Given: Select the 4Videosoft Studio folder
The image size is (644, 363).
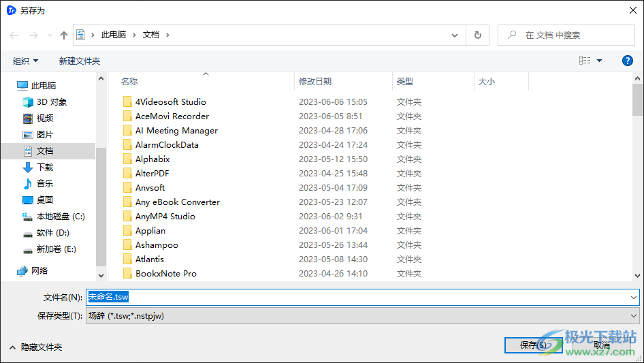Looking at the screenshot, I should [164, 101].
